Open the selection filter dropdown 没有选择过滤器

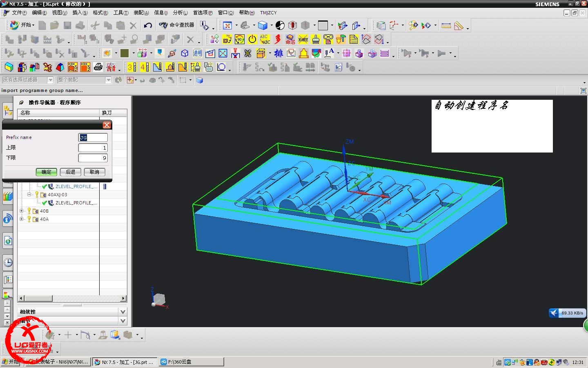pyautogui.click(x=50, y=80)
